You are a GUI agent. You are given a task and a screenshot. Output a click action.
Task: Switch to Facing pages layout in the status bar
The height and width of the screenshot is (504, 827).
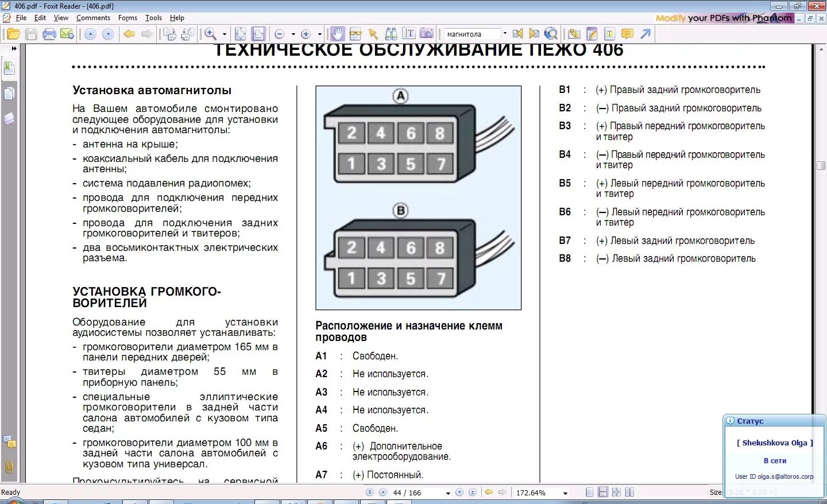pyautogui.click(x=629, y=493)
